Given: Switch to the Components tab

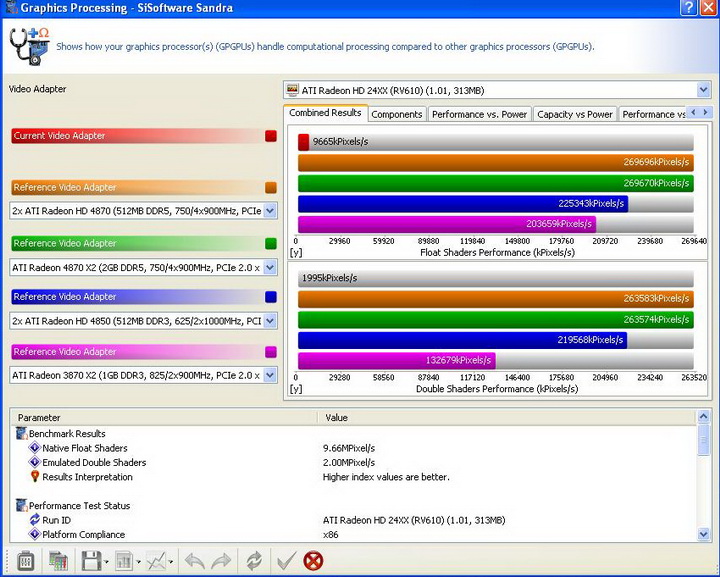Looking at the screenshot, I should coord(397,114).
